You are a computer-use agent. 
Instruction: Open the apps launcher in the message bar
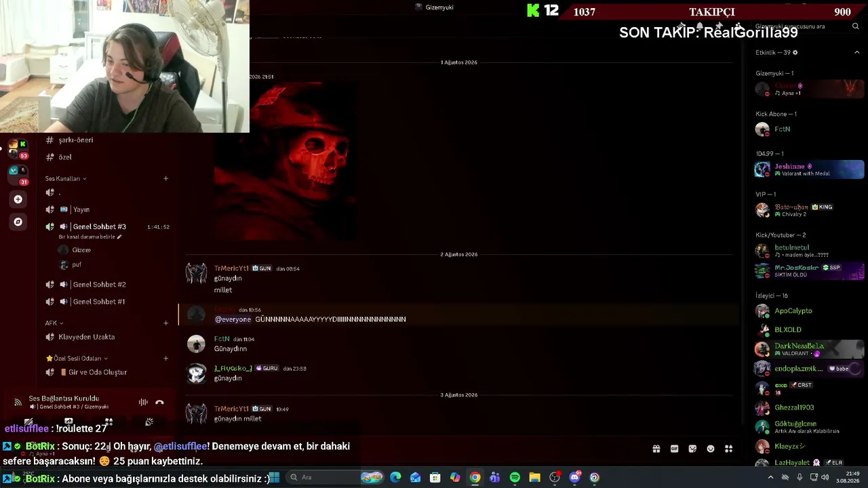[x=729, y=449]
